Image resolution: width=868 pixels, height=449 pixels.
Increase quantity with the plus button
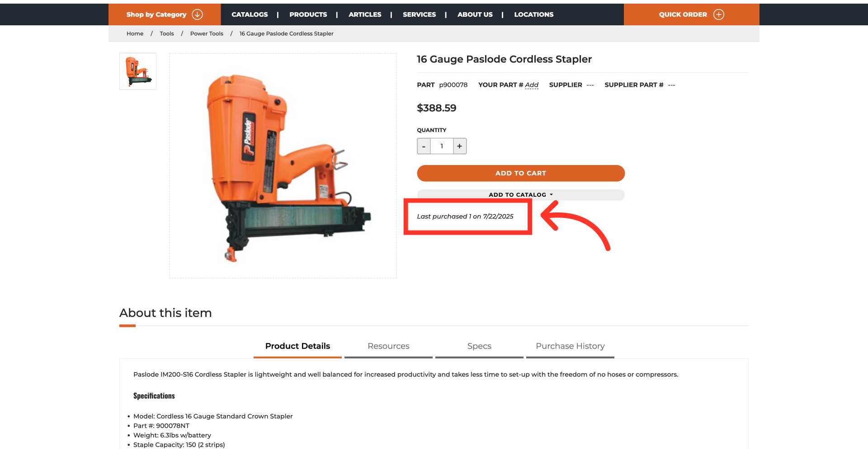click(460, 146)
